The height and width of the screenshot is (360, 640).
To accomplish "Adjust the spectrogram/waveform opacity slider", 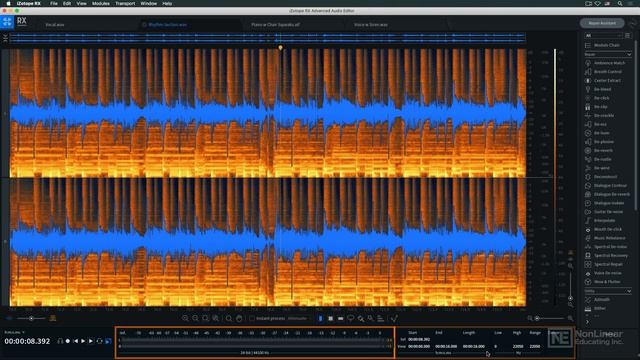I will pyautogui.click(x=31, y=318).
